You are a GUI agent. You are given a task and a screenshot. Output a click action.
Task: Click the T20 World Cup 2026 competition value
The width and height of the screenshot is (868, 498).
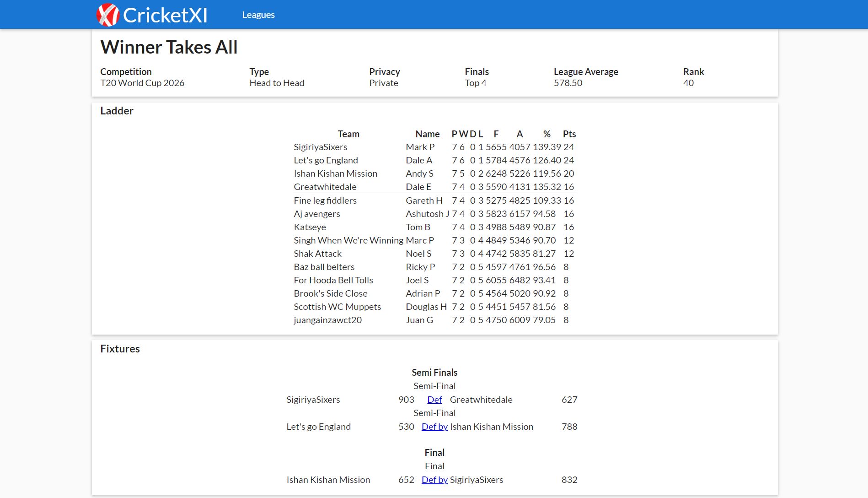[x=142, y=83]
